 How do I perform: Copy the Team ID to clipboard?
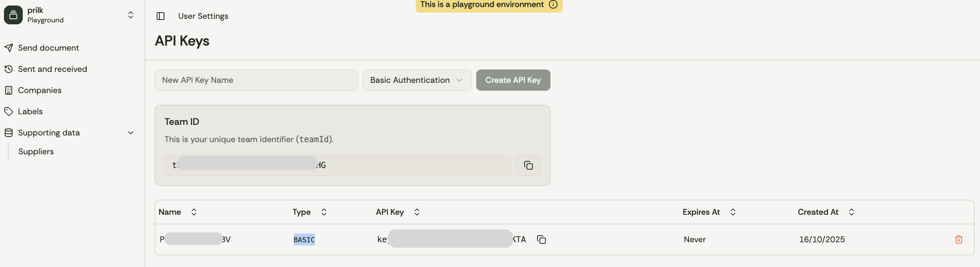[528, 165]
